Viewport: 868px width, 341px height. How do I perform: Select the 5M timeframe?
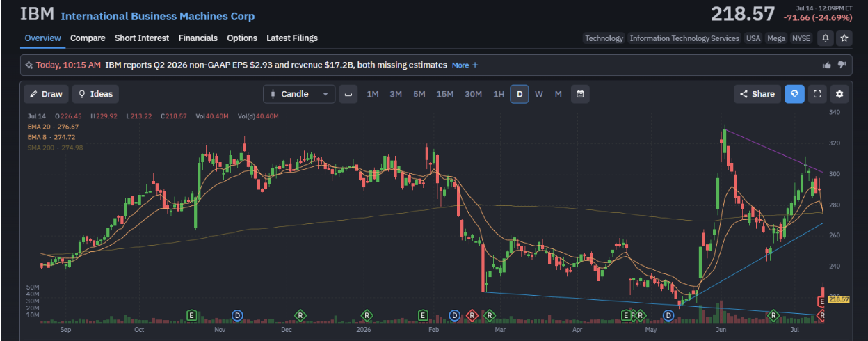419,95
